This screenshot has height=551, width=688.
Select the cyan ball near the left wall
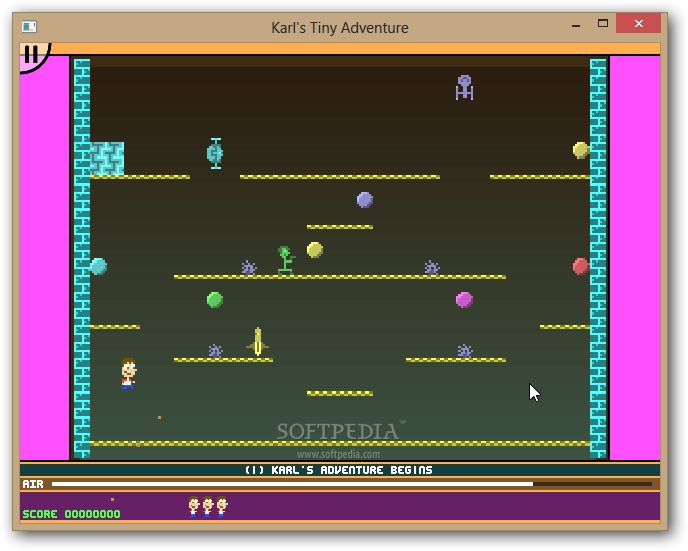click(99, 266)
